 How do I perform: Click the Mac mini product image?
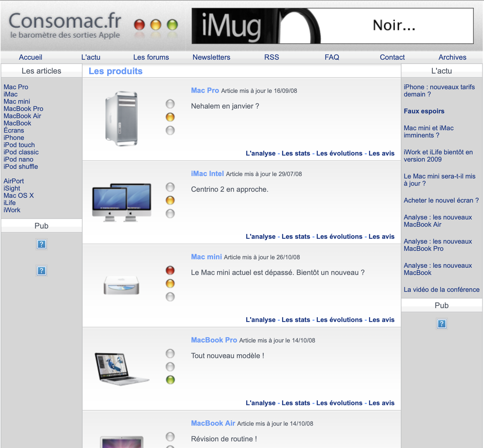point(121,285)
